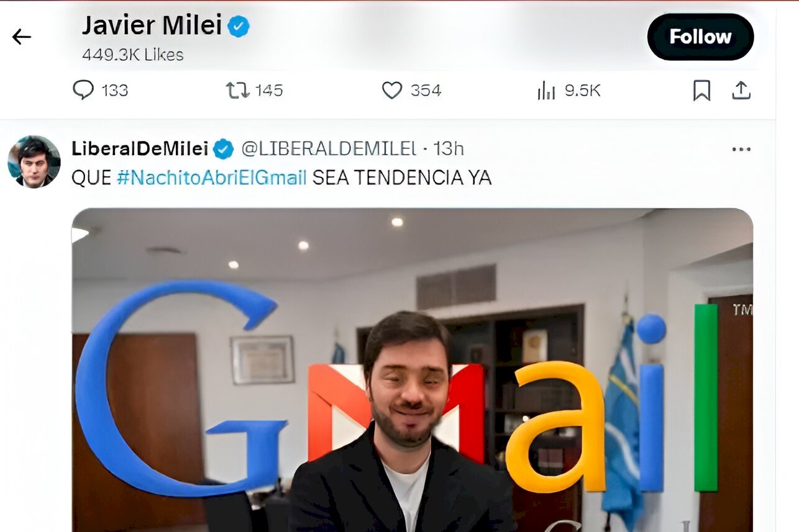This screenshot has height=532, width=799.
Task: Click the 449.3K Likes label
Action: [133, 55]
